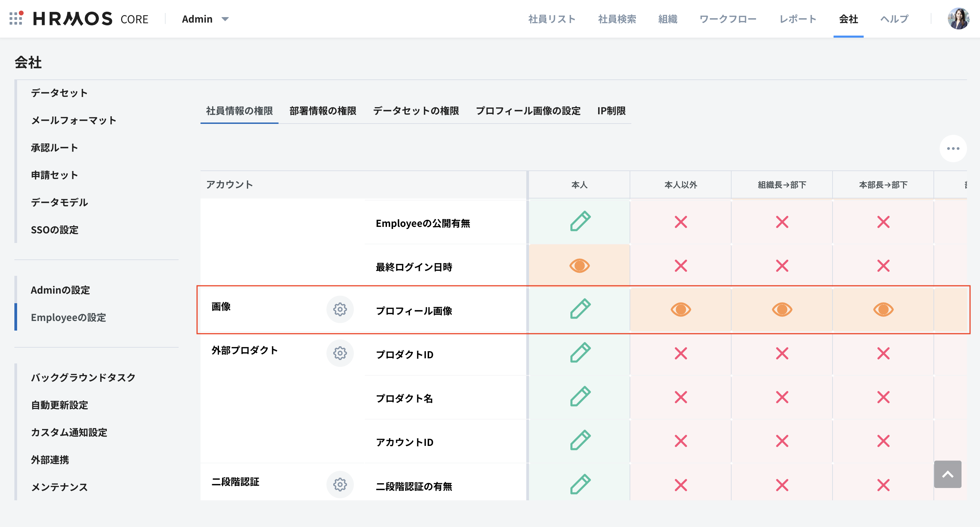The height and width of the screenshot is (527, 980).
Task: Toggle eye icon for プロフィール画像 under 本人以外
Action: pyautogui.click(x=681, y=309)
